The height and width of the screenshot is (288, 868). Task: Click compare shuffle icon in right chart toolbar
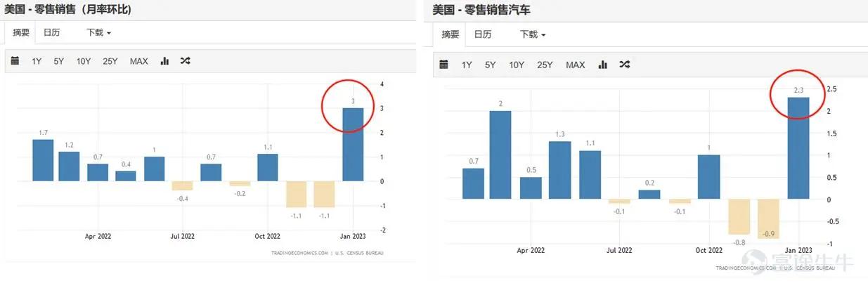[x=624, y=65]
